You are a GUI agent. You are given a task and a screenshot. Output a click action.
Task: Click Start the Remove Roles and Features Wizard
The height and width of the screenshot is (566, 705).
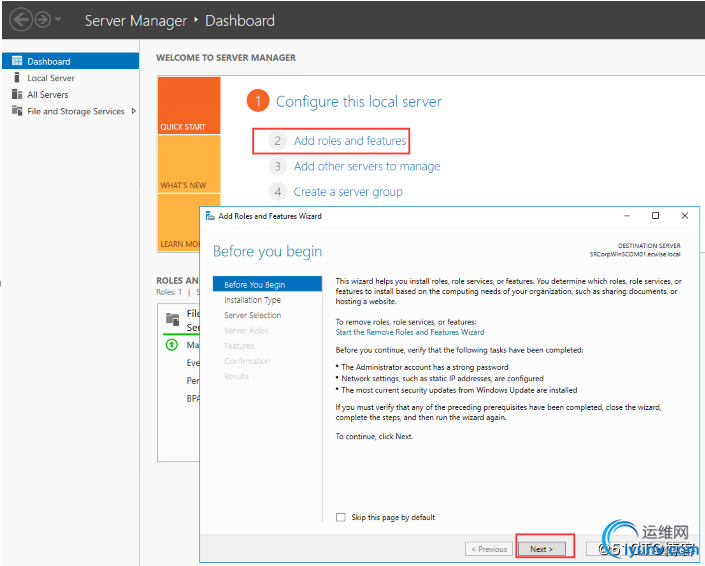[x=410, y=332]
